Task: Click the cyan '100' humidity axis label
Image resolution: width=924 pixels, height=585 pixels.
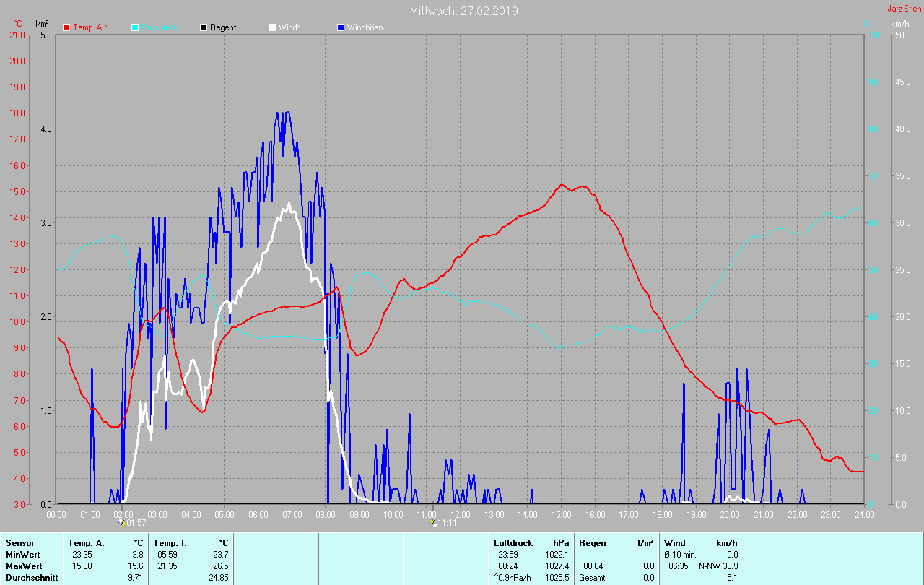Action: [x=875, y=35]
